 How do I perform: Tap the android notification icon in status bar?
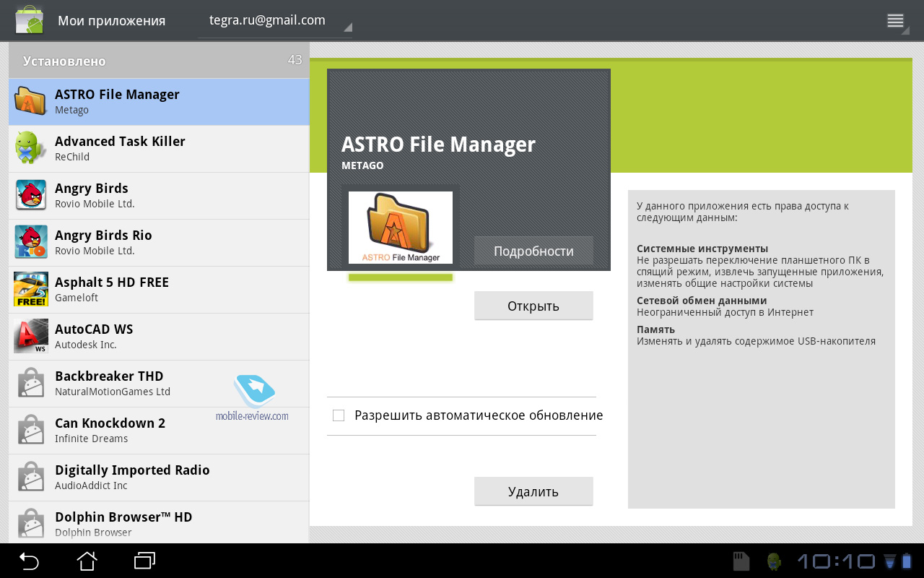[x=775, y=561]
